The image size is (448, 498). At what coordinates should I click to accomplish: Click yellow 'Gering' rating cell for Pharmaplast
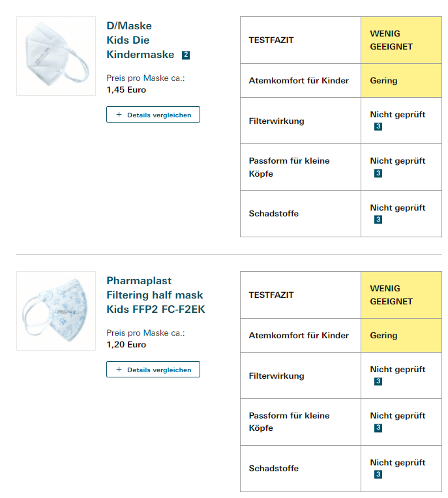click(x=401, y=336)
